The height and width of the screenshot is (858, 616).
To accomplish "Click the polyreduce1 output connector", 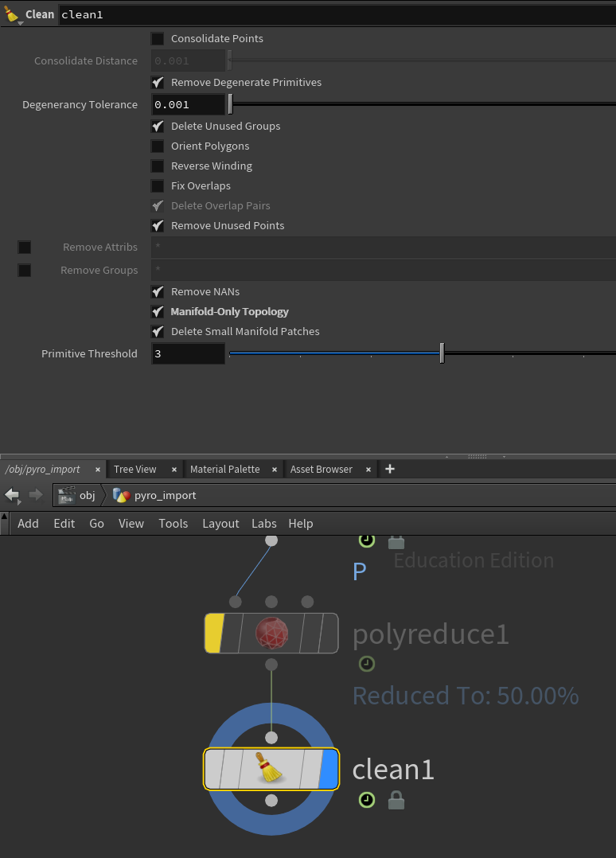I will pyautogui.click(x=271, y=665).
